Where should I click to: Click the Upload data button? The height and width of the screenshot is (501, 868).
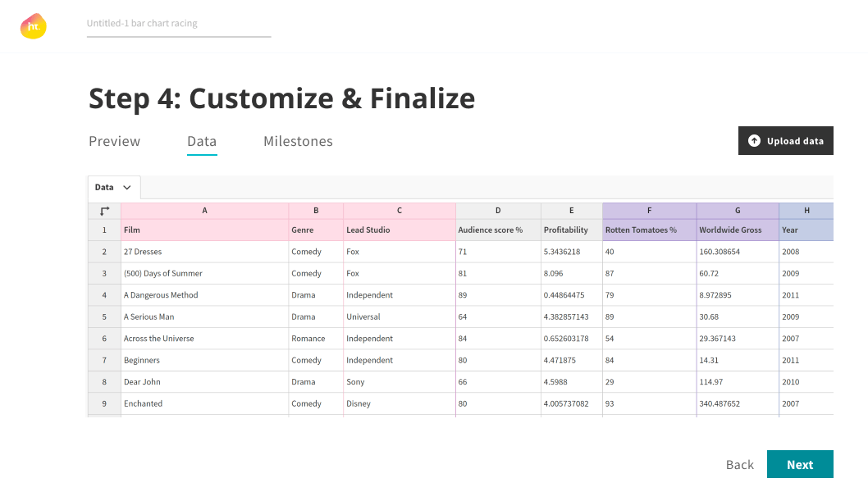[x=785, y=141]
